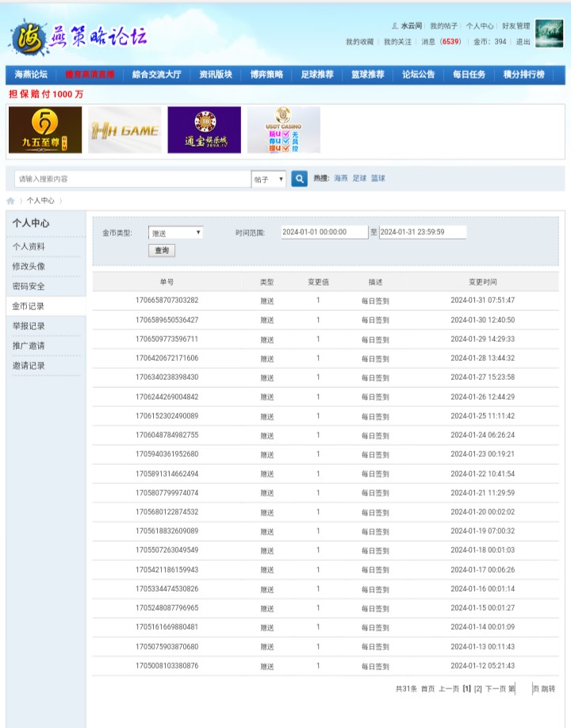Expand the 金币类型 dropdown showing 赠送
This screenshot has width=571, height=728.
176,232
